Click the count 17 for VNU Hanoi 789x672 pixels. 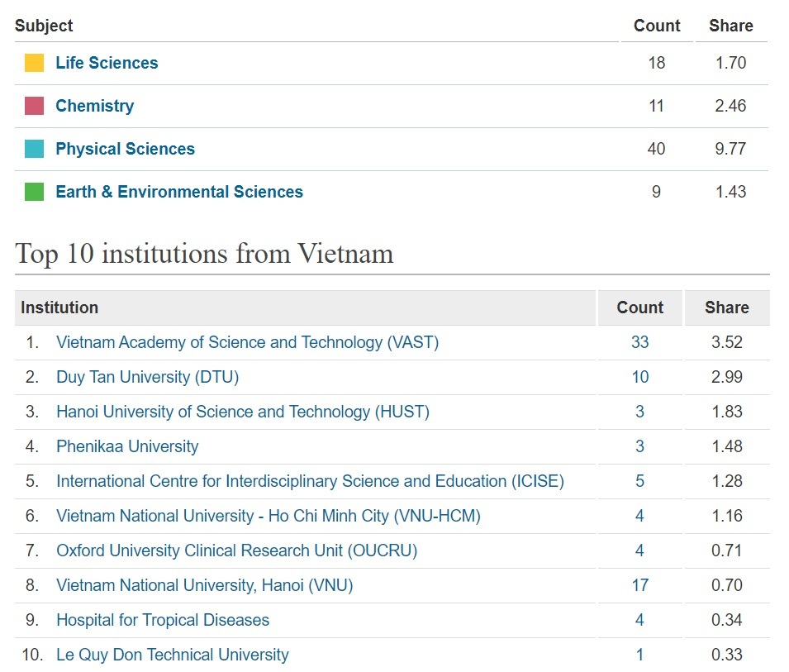(639, 585)
